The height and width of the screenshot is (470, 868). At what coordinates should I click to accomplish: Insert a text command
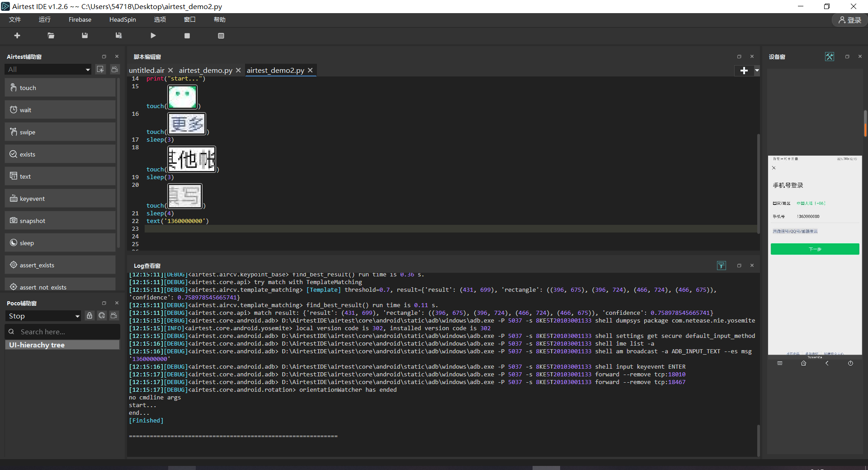click(x=60, y=176)
